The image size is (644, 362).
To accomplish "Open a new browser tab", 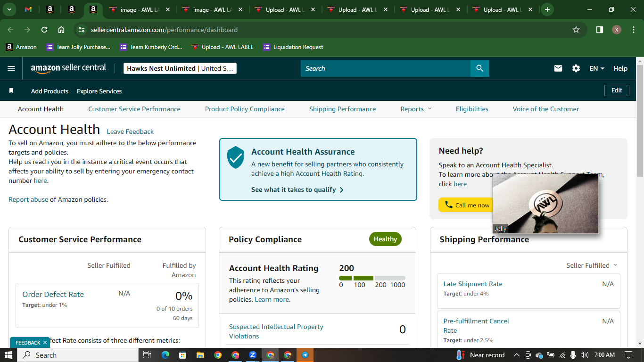I will coord(547,9).
